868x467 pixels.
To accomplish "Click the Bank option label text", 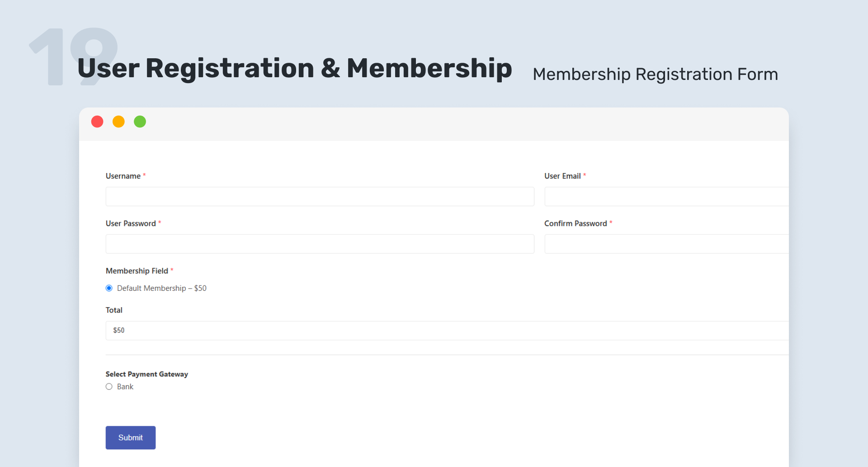I will coord(125,387).
